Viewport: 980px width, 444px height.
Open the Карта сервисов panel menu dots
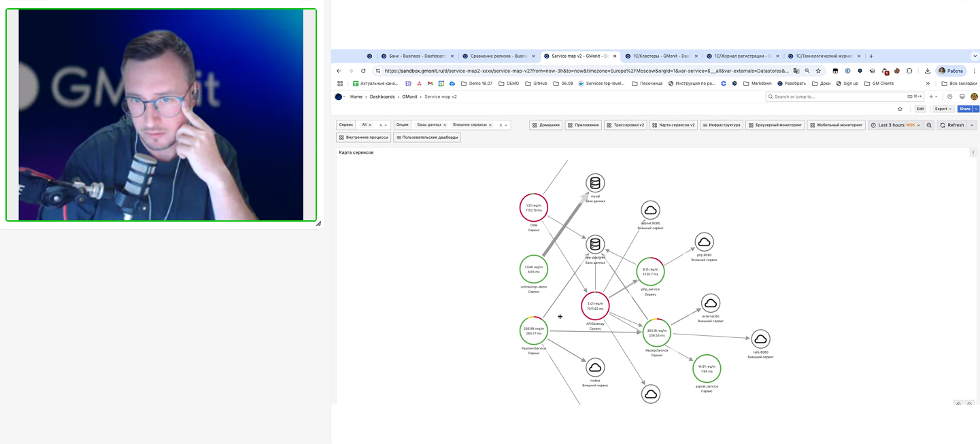[973, 153]
